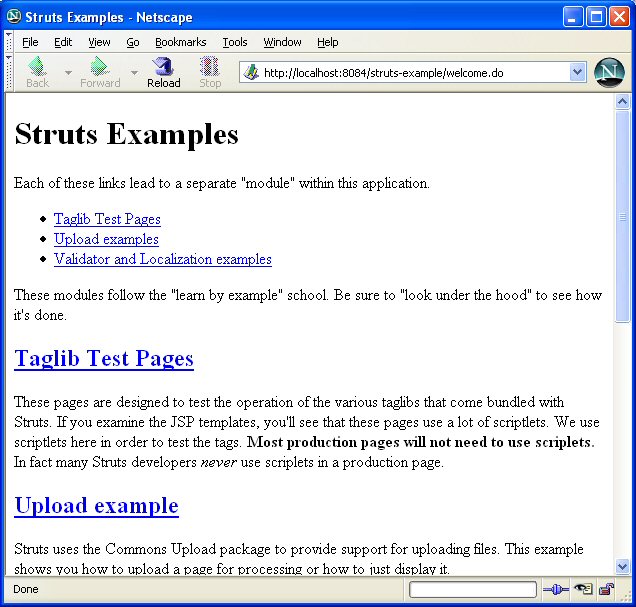
Task: Click the italic word 'never'
Action: click(219, 462)
